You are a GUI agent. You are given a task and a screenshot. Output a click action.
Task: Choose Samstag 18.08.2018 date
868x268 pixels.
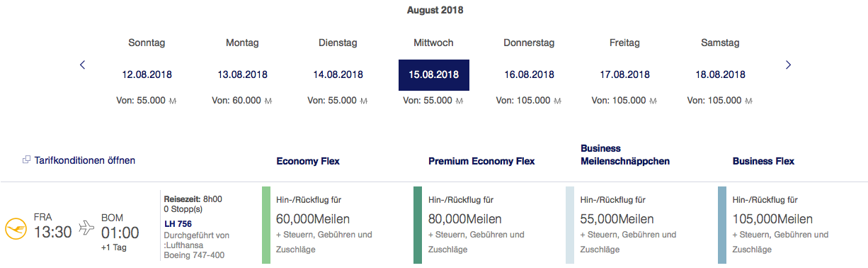(x=720, y=74)
